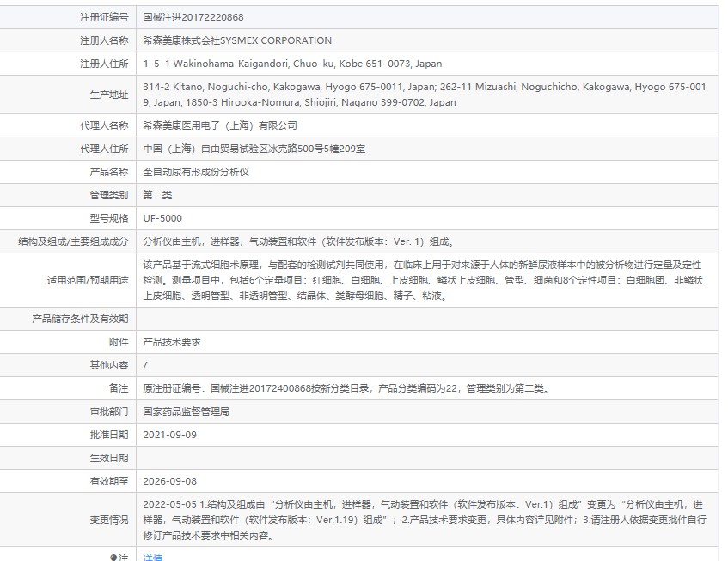Open the 详情 link at the bottom
Viewport: 728px width, 561px height.
point(153,558)
